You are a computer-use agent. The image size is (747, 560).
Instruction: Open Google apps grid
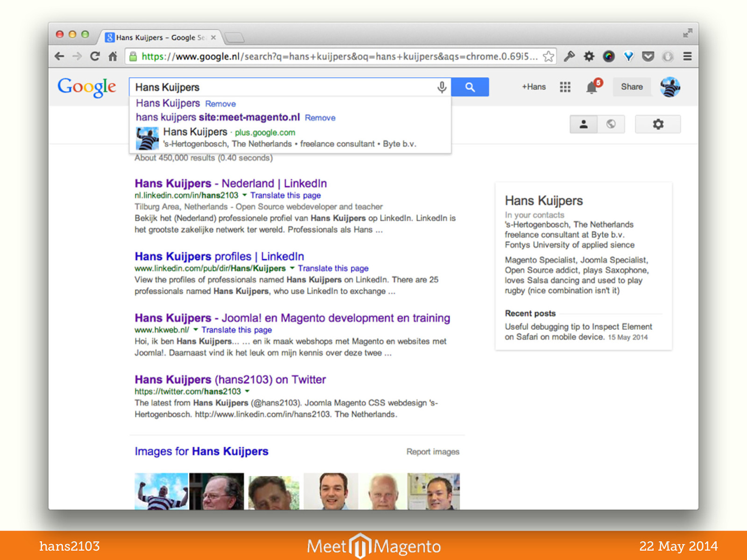click(x=565, y=87)
